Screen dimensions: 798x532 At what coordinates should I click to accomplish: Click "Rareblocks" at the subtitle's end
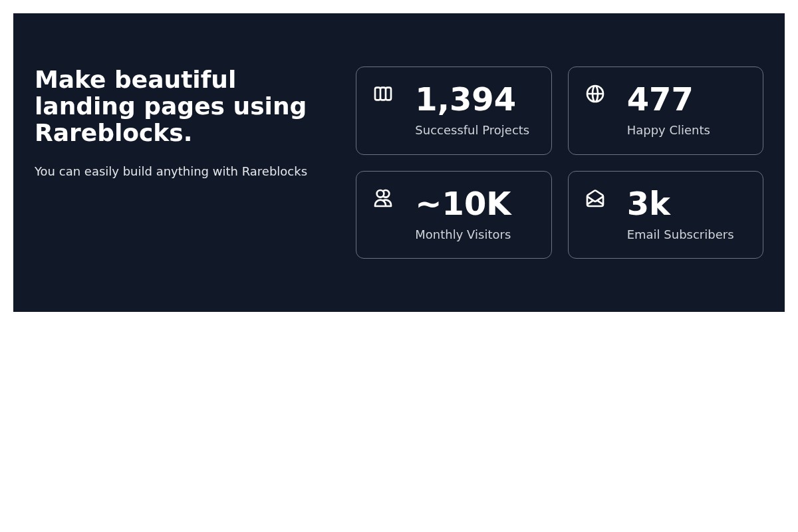274,172
